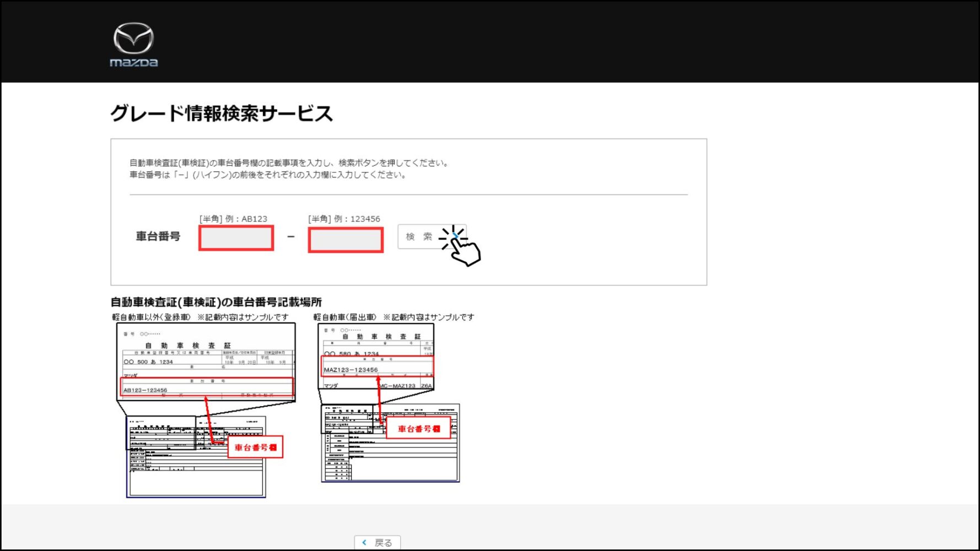Click the 検索 search button
This screenshot has height=551, width=980.
(x=432, y=236)
